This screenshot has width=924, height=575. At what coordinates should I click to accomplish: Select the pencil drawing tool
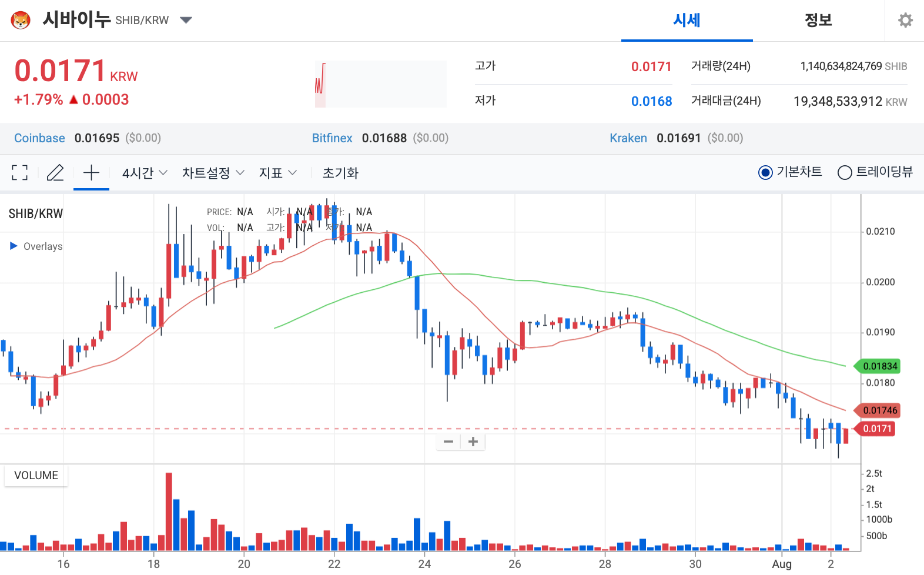[x=55, y=173]
